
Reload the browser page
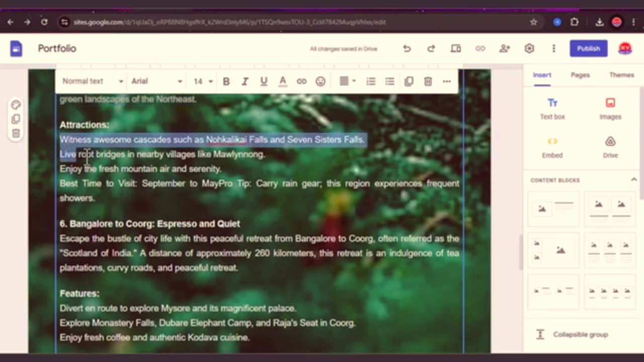[44, 22]
